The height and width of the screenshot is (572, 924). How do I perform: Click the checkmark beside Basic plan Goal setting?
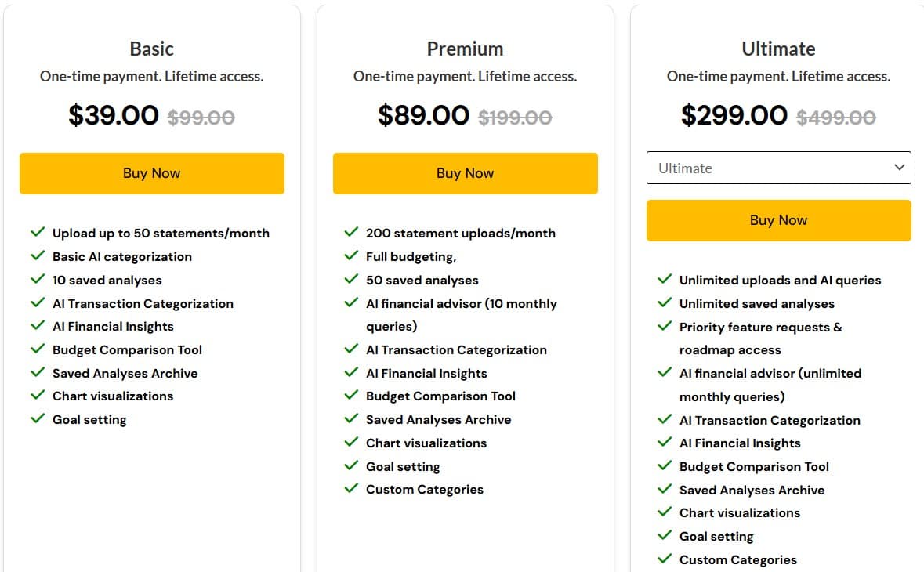click(38, 419)
